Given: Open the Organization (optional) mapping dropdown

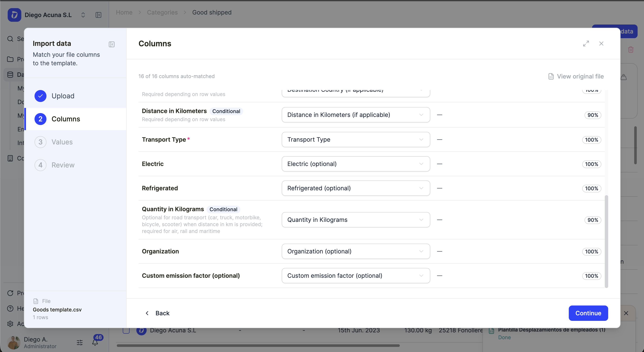Looking at the screenshot, I should pos(356,251).
